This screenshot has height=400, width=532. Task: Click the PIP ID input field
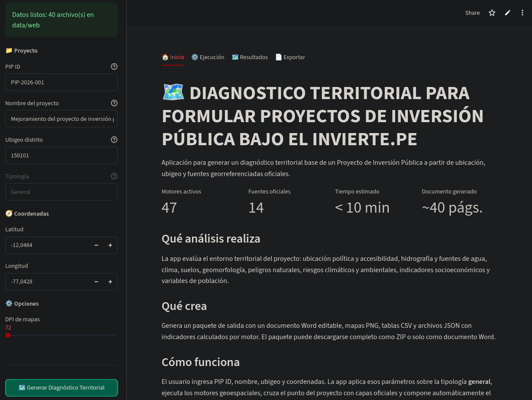click(x=61, y=82)
